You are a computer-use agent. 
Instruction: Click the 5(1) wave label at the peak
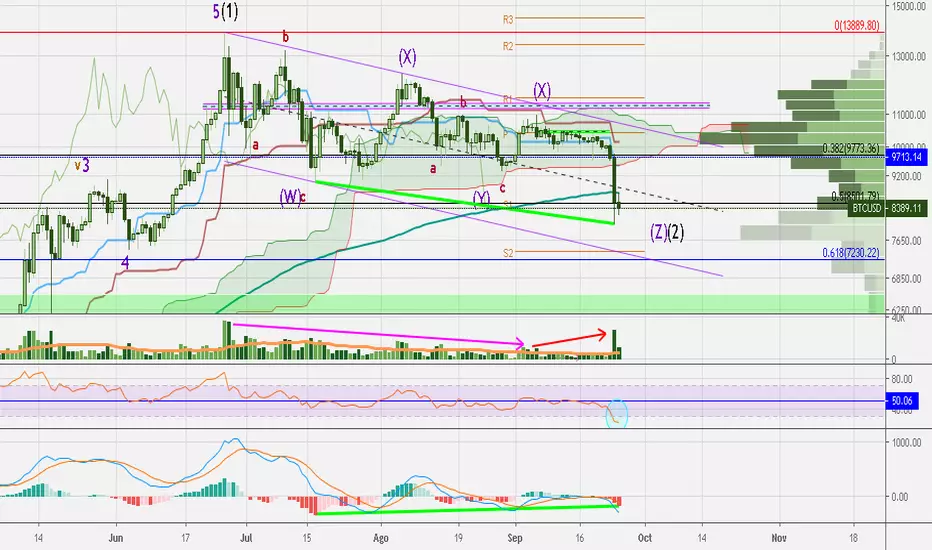click(226, 11)
